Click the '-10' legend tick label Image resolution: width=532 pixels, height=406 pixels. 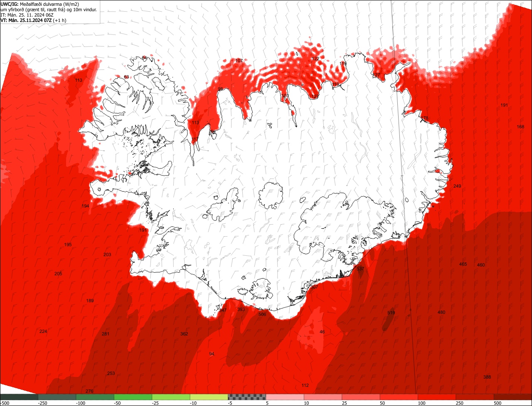coord(194,403)
